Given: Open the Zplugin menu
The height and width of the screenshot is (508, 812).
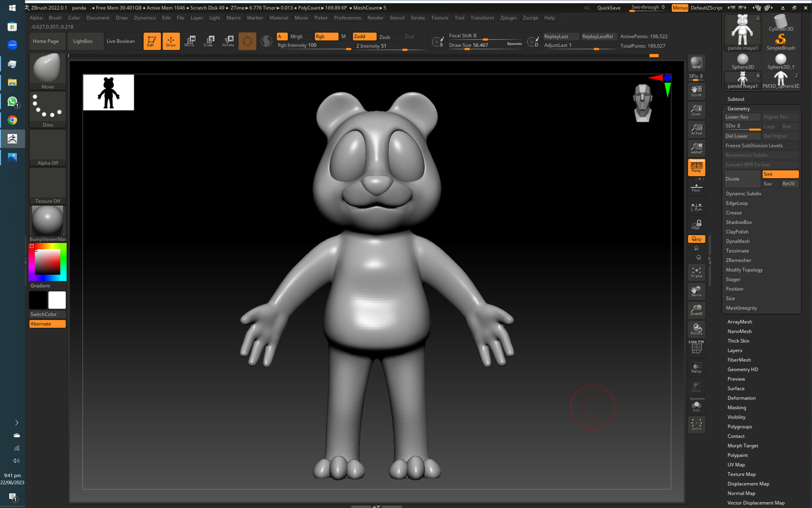Looking at the screenshot, I should pyautogui.click(x=508, y=18).
